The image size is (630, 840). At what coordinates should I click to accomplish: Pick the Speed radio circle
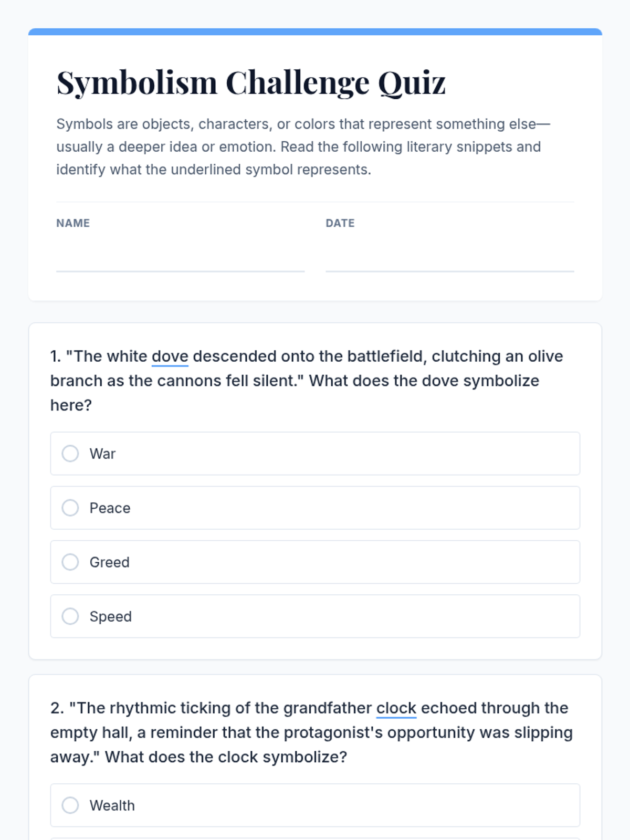[70, 616]
